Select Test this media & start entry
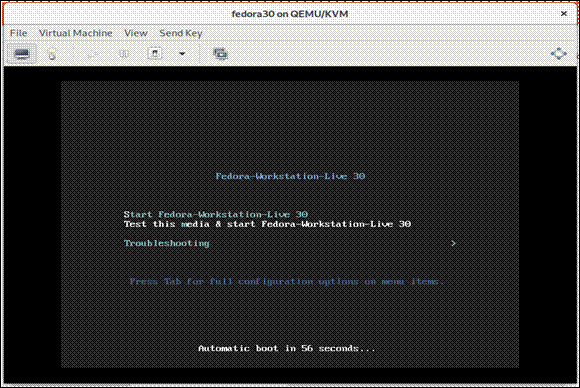This screenshot has width=580, height=388. (267, 224)
